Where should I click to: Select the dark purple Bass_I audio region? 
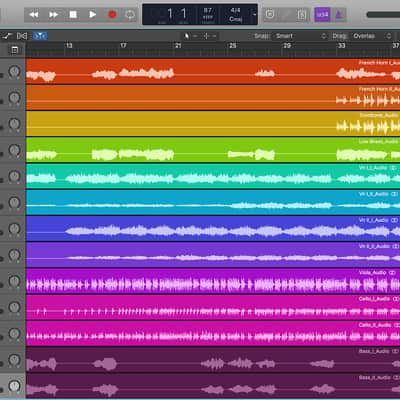point(213,360)
